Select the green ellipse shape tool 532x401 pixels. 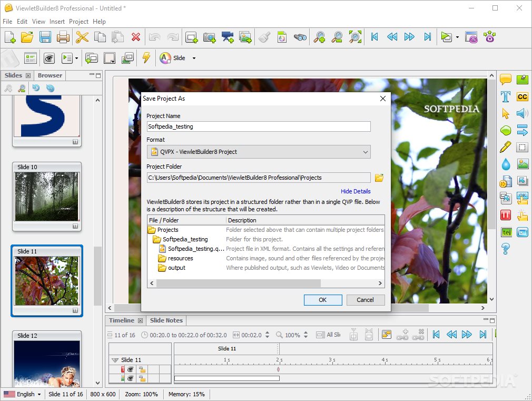(506, 130)
